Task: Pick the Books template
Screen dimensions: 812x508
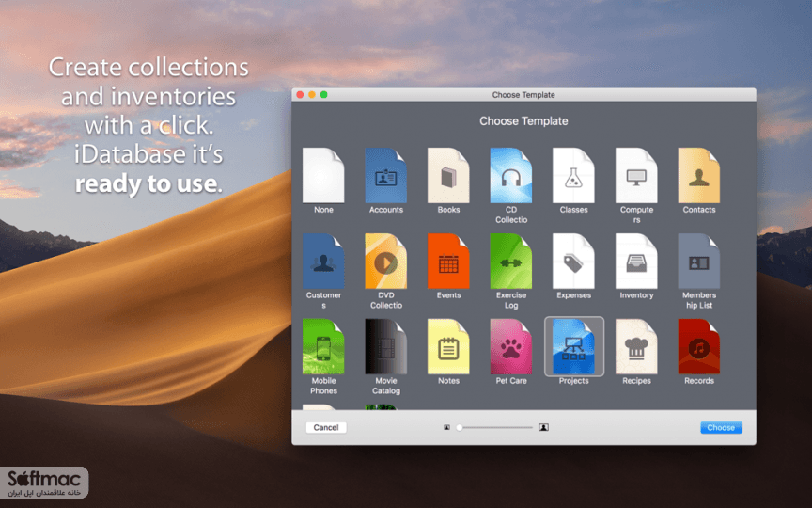Action: click(448, 175)
